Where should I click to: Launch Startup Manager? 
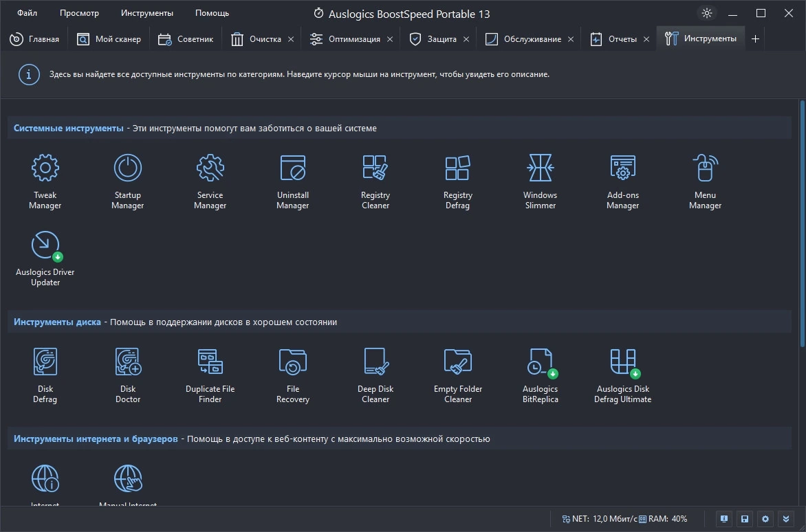[x=127, y=181]
